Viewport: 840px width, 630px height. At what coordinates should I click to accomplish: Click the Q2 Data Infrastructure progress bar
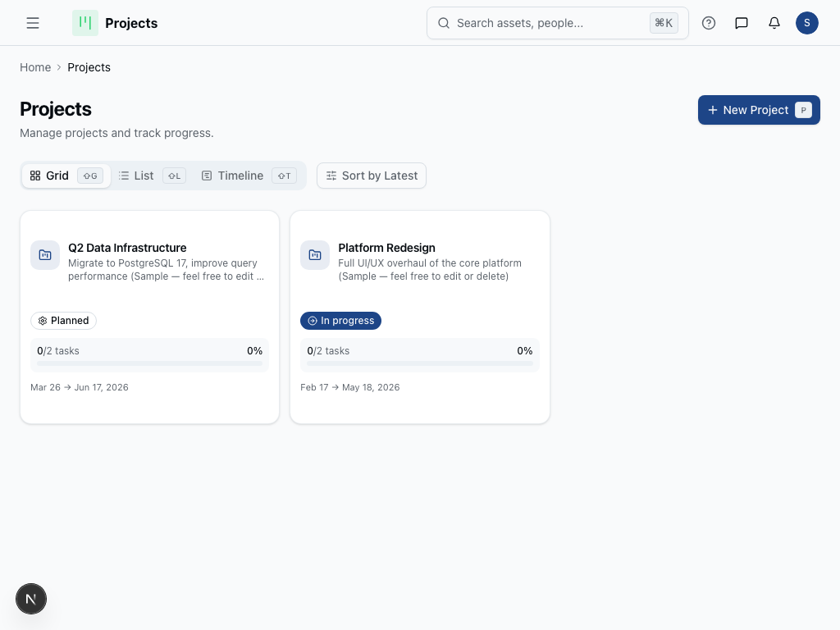pyautogui.click(x=149, y=363)
